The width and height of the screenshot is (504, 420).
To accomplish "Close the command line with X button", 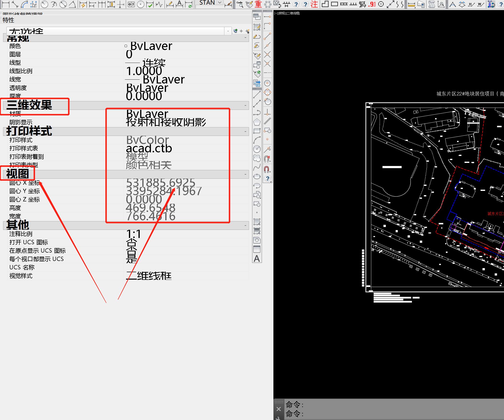I will [x=279, y=409].
